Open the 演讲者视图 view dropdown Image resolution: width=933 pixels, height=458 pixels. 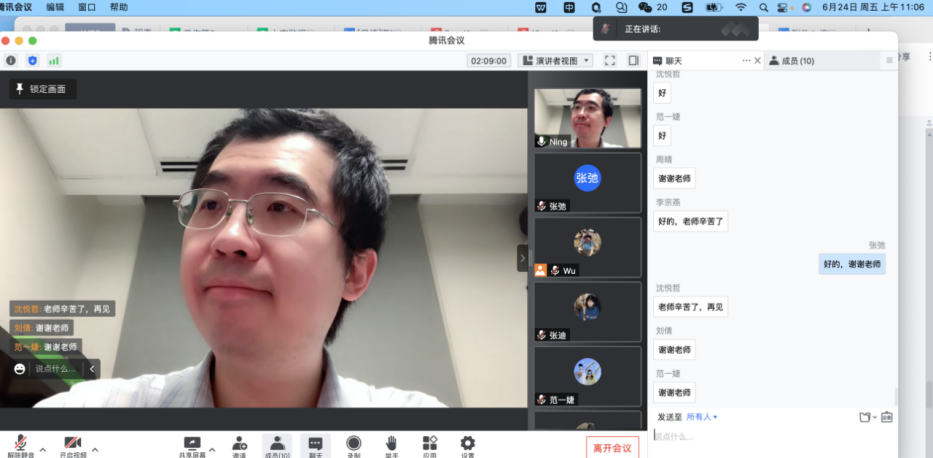[555, 60]
